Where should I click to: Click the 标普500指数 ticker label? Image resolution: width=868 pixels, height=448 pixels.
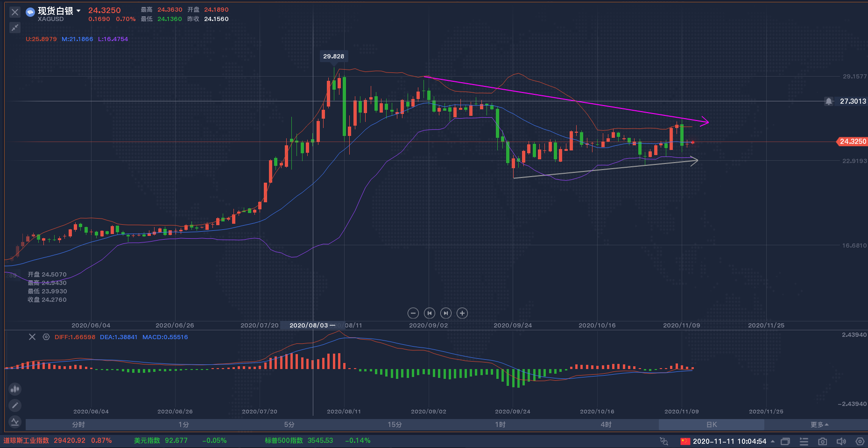tap(284, 441)
